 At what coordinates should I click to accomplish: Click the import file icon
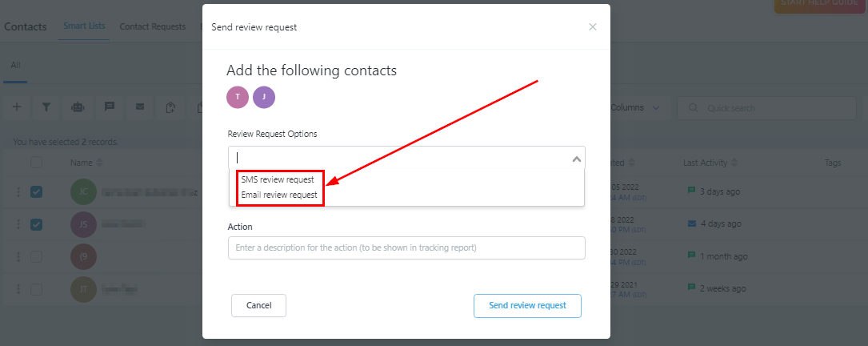tap(171, 107)
